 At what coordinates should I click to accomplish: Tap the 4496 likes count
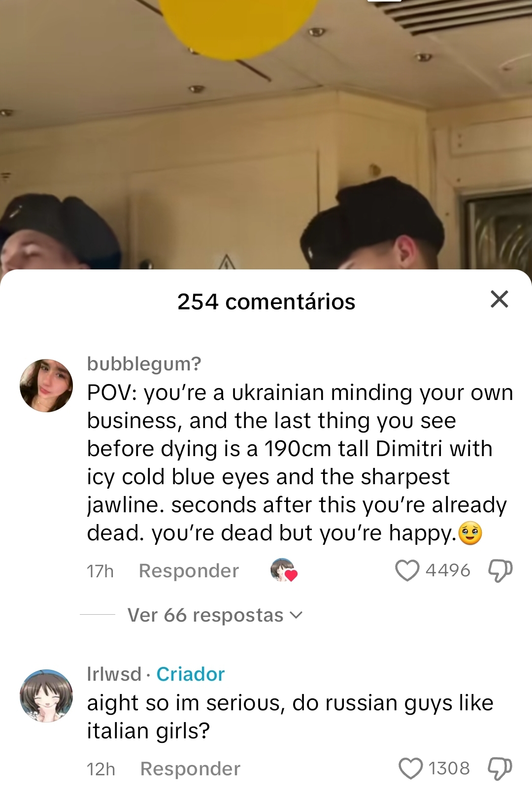[x=448, y=570]
